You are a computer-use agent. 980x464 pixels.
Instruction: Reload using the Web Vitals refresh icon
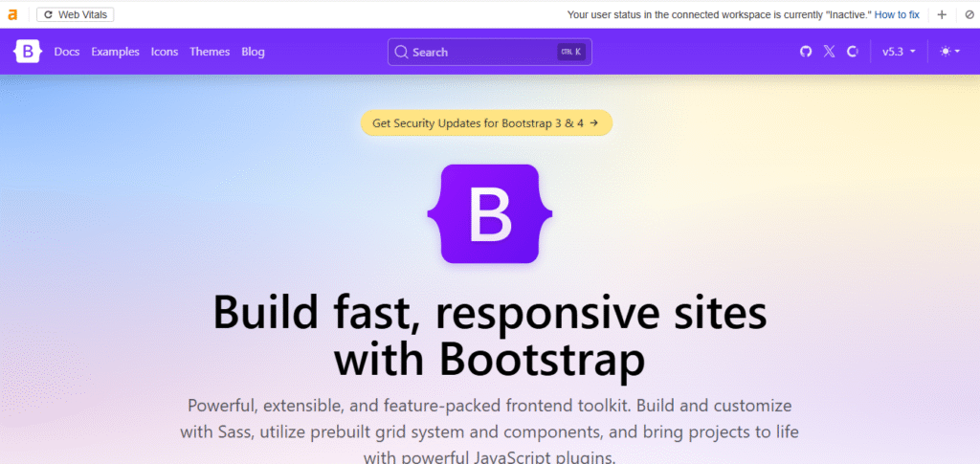(x=48, y=14)
